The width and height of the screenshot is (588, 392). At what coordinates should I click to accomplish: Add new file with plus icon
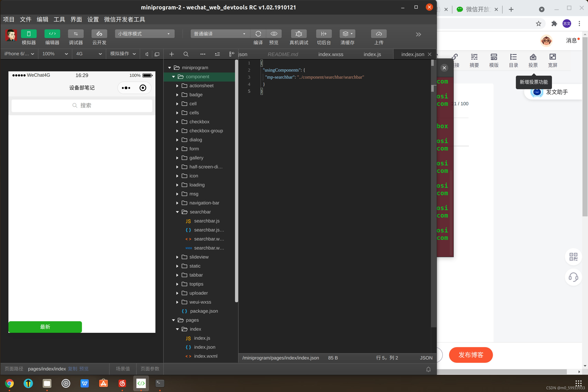point(171,54)
